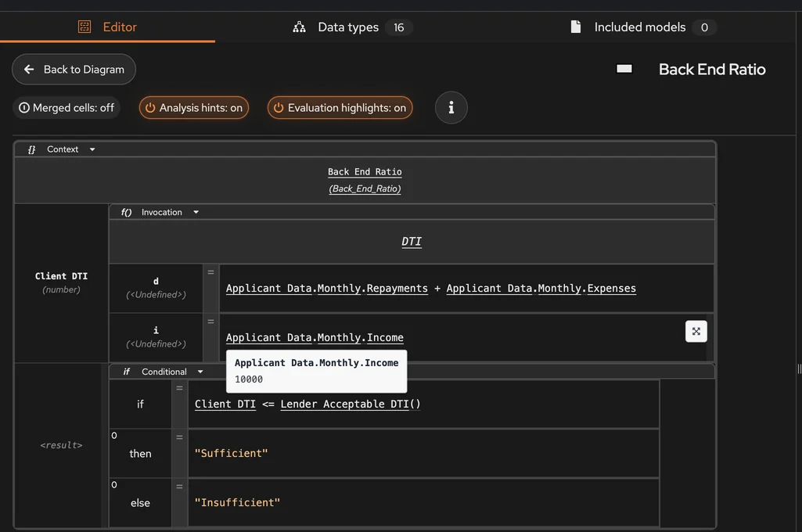
Task: Click the Back End Ratio header name
Action: coord(365,172)
